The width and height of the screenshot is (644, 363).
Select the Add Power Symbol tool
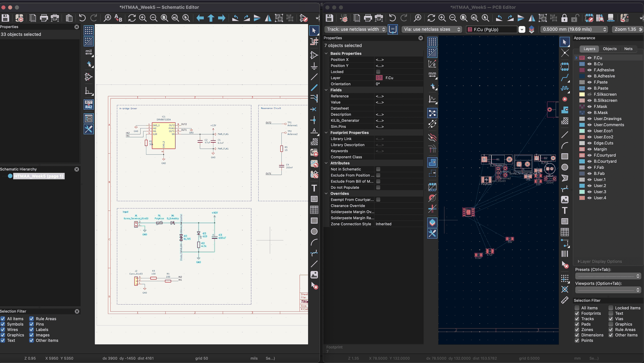(314, 66)
